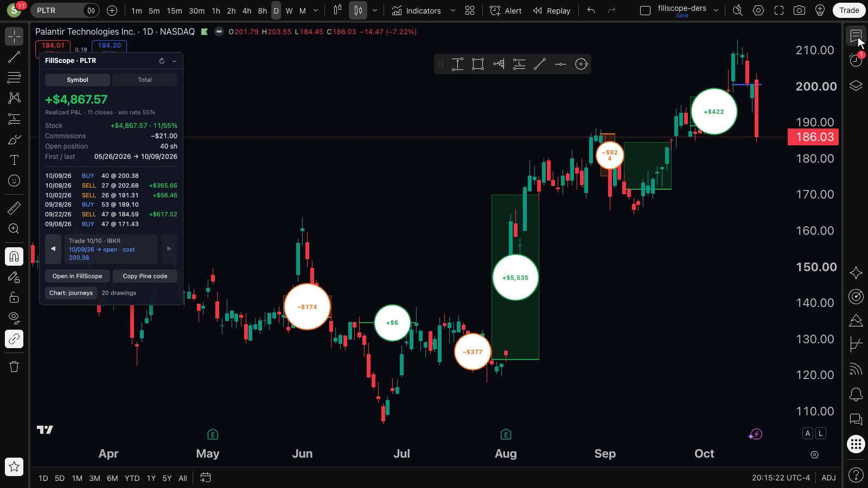This screenshot has width=868, height=488.
Task: Toggle the ADJ adjusted data setting
Action: point(828,478)
